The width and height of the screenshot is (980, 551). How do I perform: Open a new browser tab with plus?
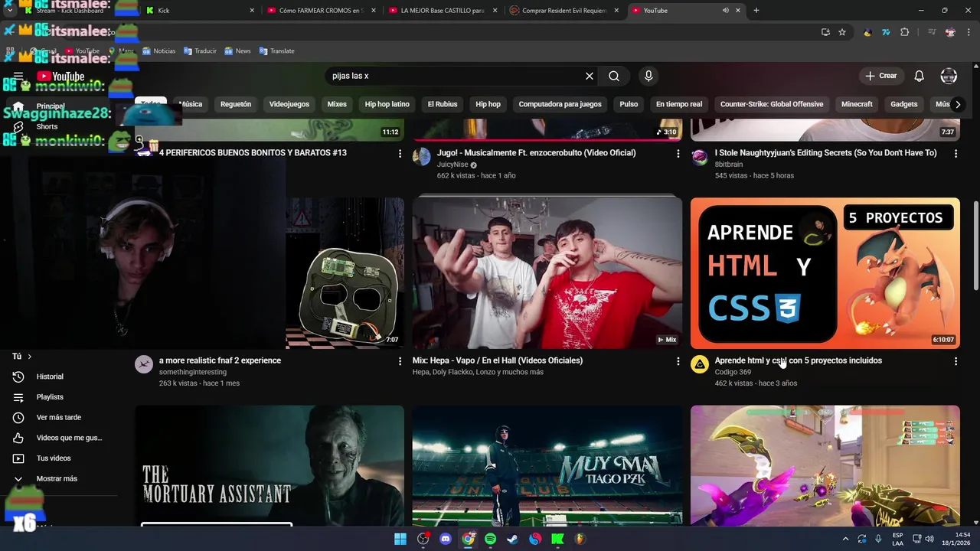pos(756,11)
